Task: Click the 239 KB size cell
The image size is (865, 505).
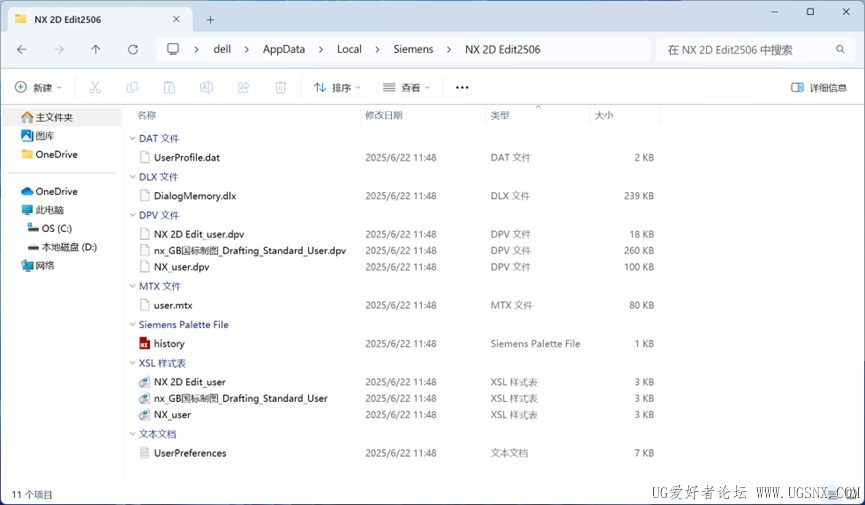Action: pos(639,196)
